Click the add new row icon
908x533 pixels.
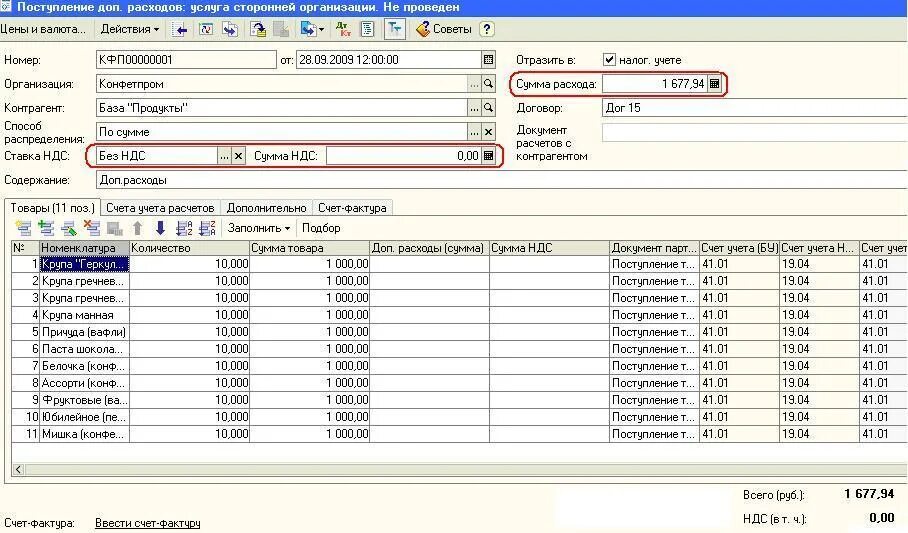pos(24,228)
